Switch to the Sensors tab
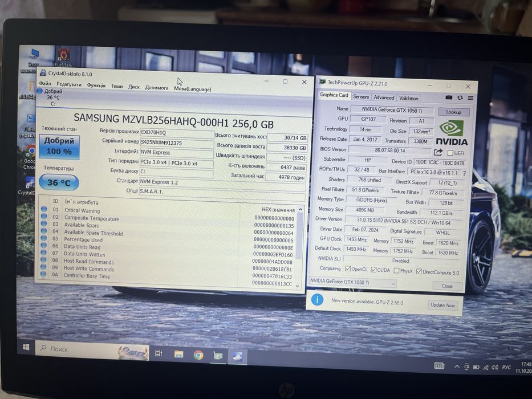Screen dimensions: 532x399 pos(361,97)
